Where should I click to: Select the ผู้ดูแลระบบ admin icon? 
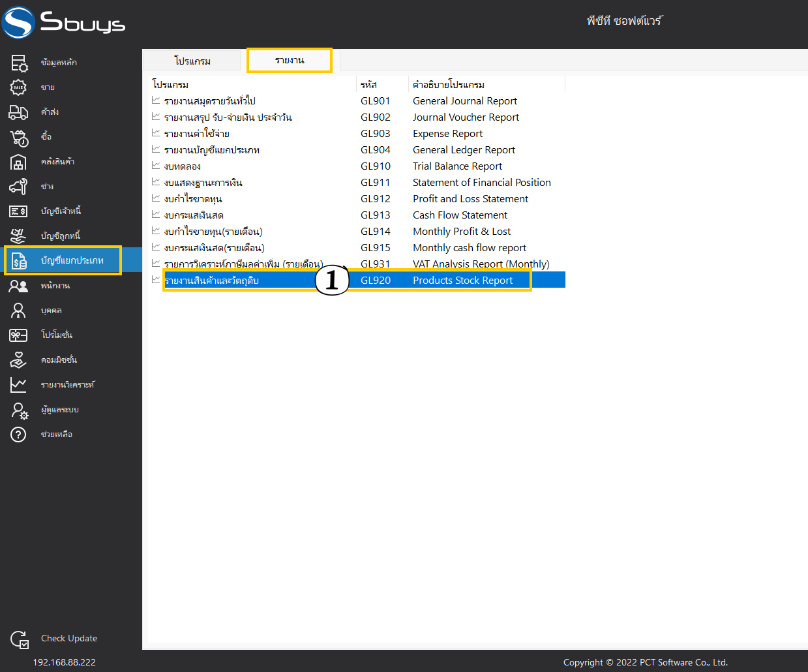pyautogui.click(x=20, y=410)
